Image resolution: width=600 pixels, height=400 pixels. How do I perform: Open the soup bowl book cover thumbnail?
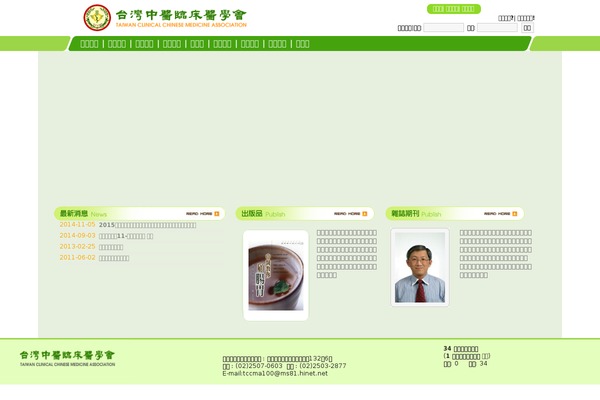tap(276, 275)
